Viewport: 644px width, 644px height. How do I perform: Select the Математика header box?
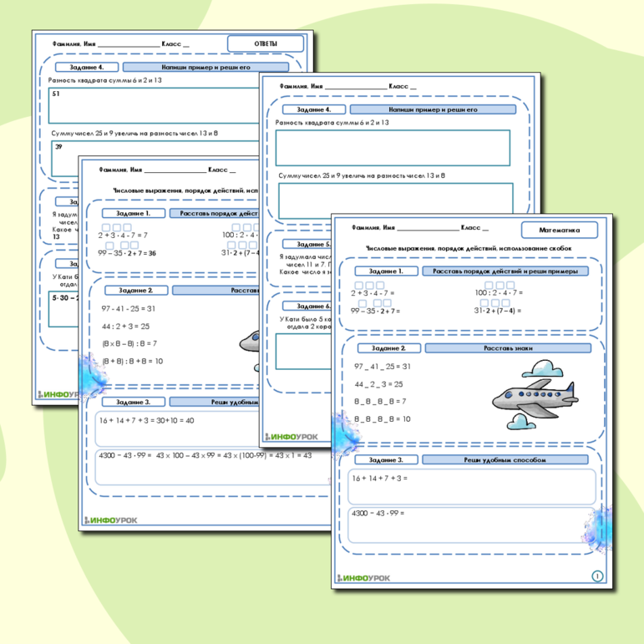pos(559,230)
